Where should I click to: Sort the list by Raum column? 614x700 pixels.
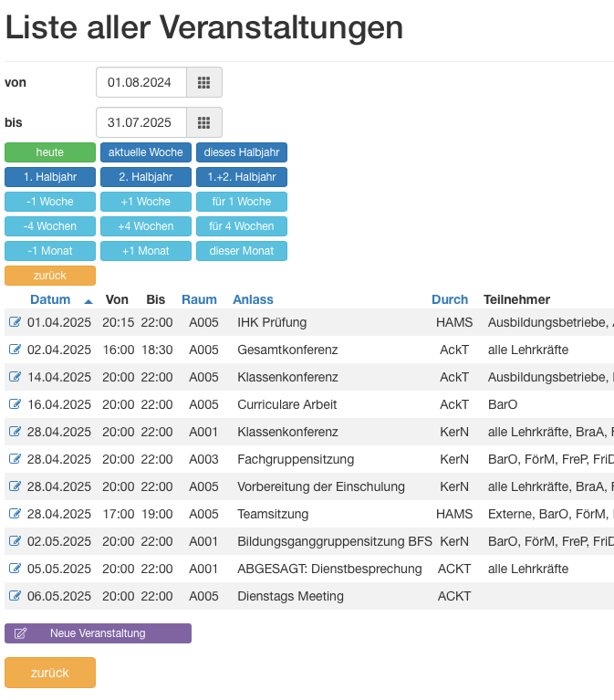(199, 299)
